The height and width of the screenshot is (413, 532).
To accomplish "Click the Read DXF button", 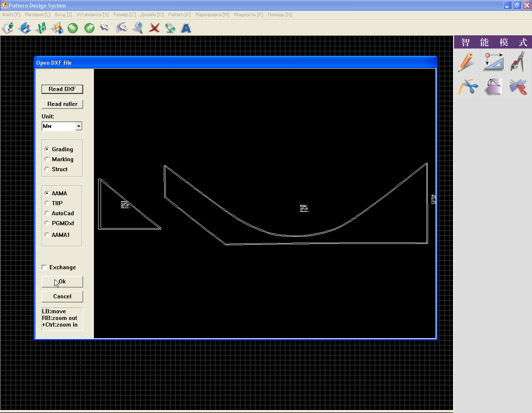I will click(x=62, y=89).
